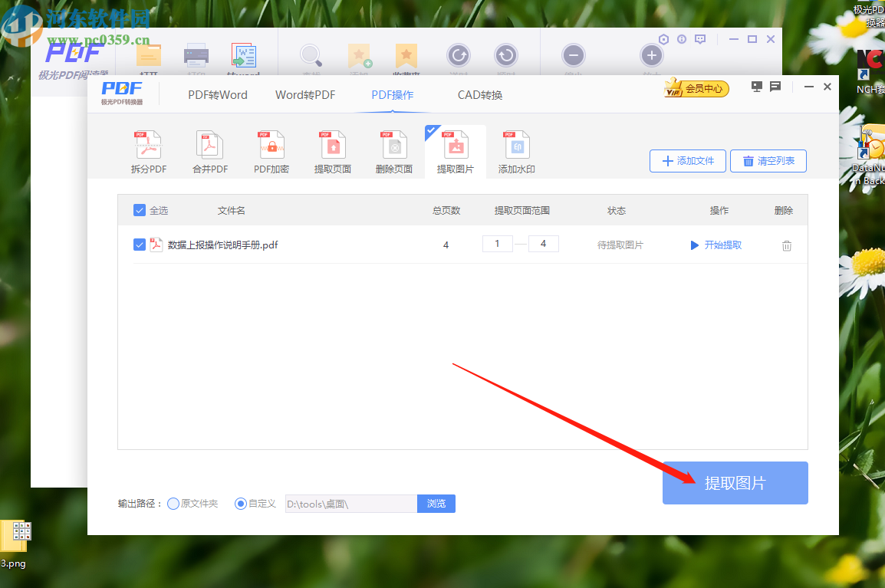Open the 会员中心 VIP link
The image size is (885, 588).
click(x=696, y=88)
